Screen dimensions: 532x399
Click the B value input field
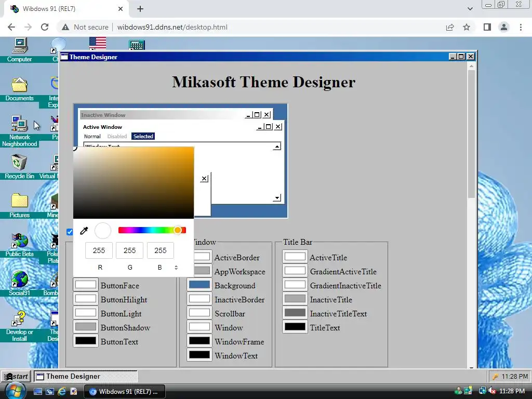coord(161,250)
